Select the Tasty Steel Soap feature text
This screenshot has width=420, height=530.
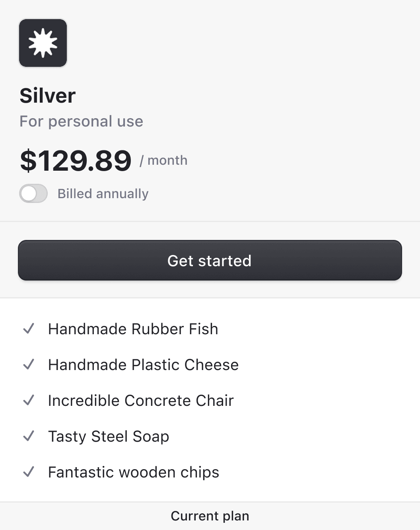109,436
